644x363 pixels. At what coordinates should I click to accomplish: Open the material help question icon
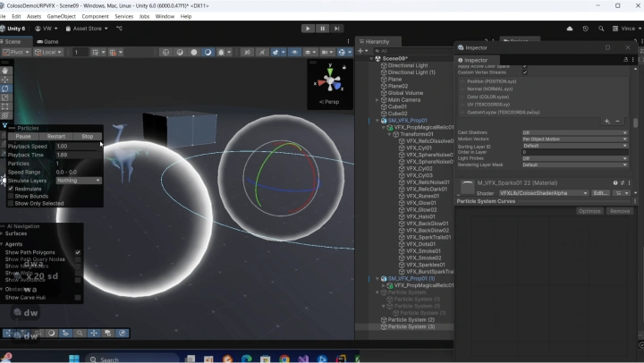coord(615,182)
